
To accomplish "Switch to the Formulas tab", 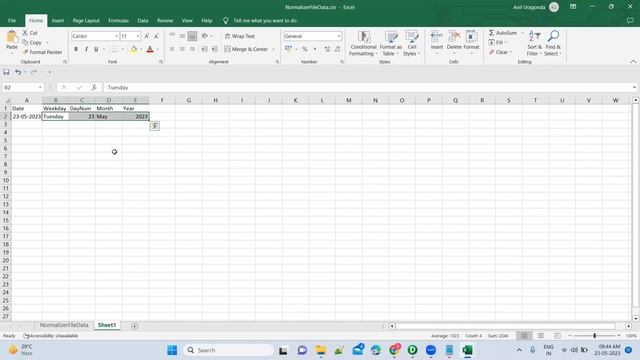I will click(x=118, y=20).
